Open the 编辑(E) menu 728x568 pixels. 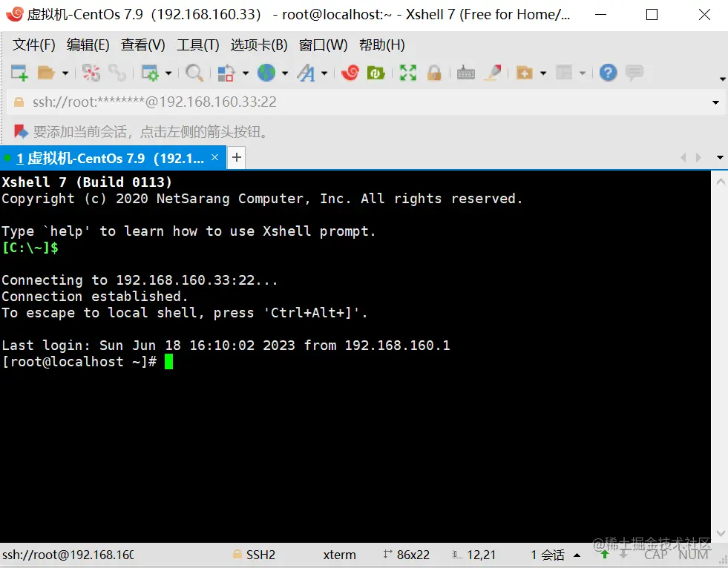click(88, 45)
